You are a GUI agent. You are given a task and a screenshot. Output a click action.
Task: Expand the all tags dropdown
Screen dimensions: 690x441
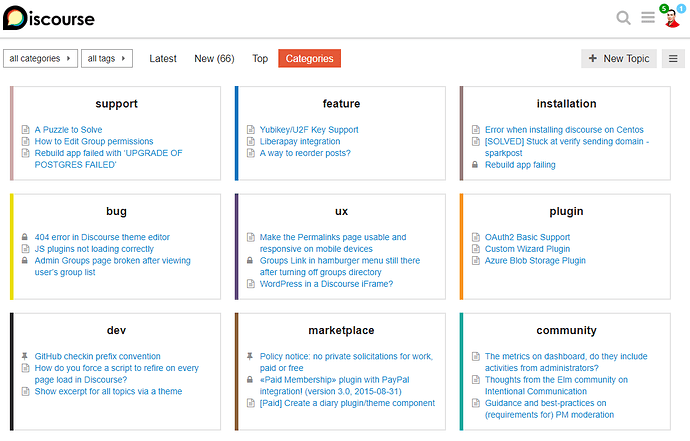[107, 59]
